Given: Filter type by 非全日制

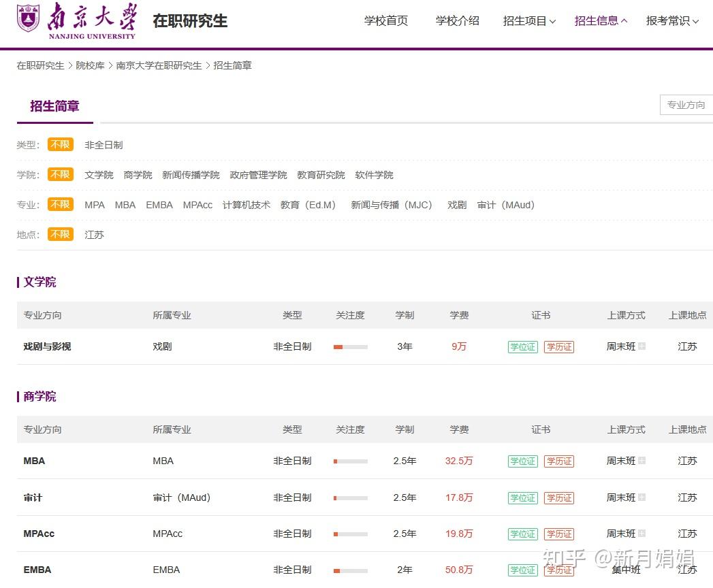Looking at the screenshot, I should pos(104,145).
